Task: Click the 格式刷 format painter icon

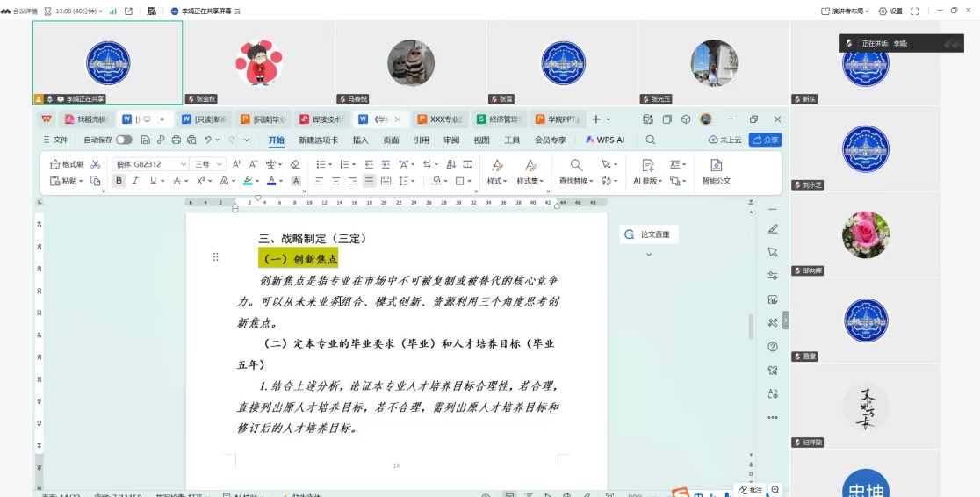Action: (55, 164)
